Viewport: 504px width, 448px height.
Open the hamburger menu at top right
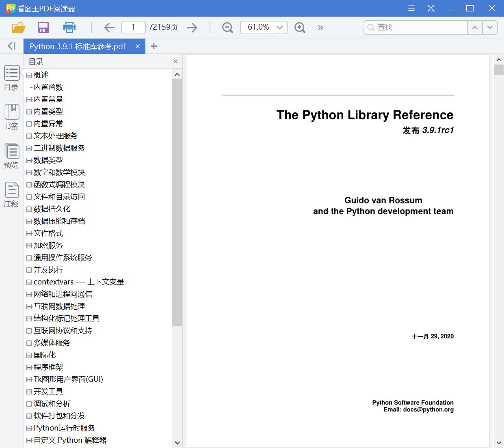[x=411, y=8]
